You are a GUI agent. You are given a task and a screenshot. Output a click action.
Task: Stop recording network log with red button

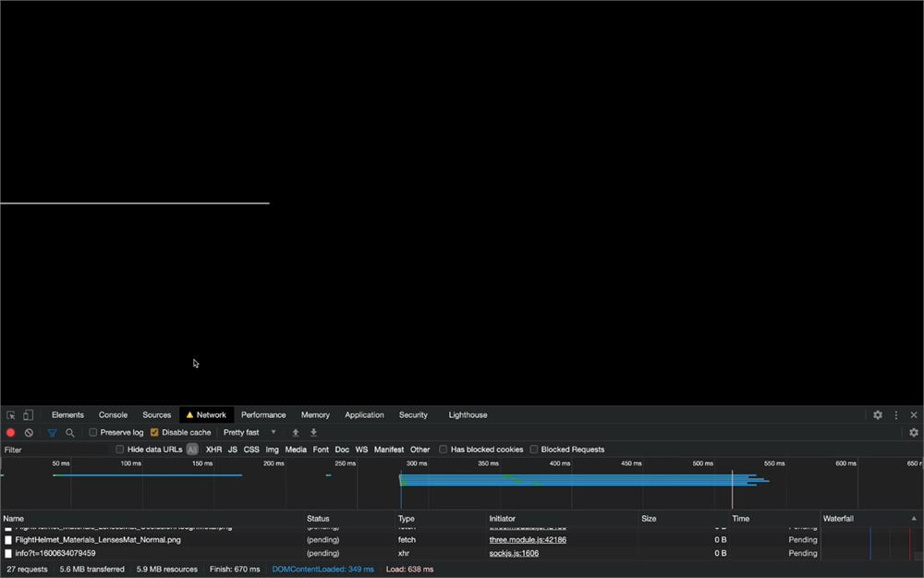point(10,432)
